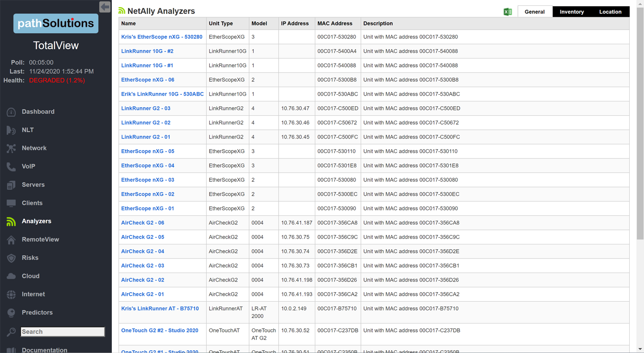Click the Risks shield icon
Image resolution: width=644 pixels, height=353 pixels.
11,258
